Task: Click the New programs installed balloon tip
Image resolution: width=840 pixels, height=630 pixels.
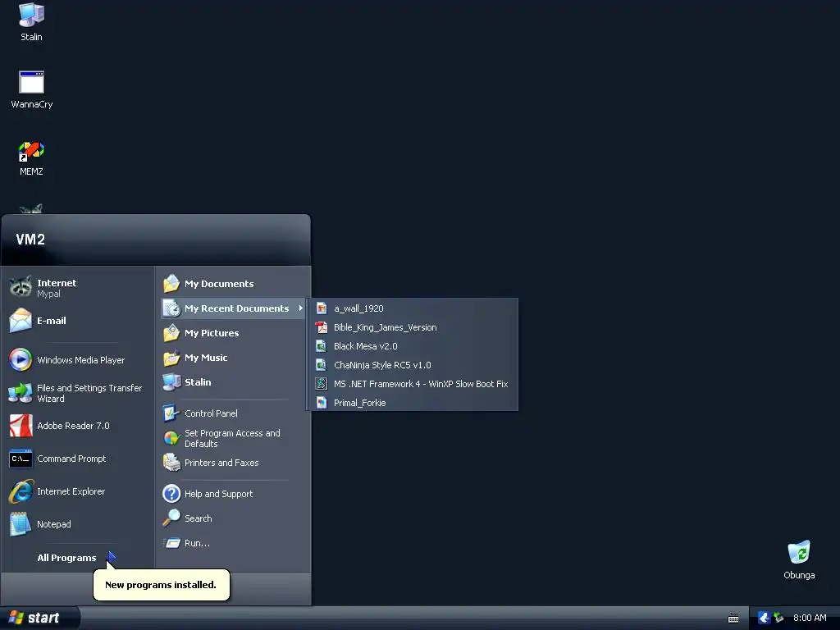Action: [162, 585]
